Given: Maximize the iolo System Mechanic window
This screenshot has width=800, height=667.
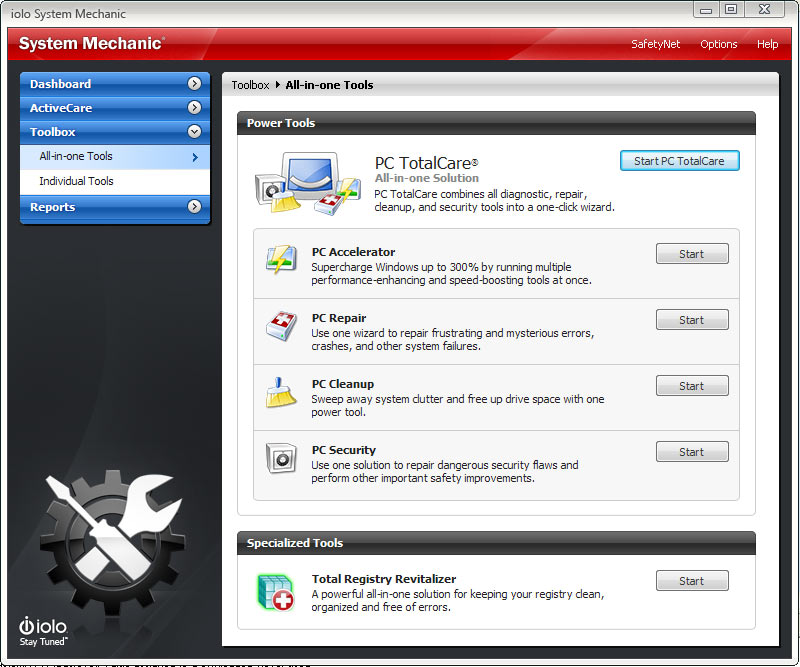Looking at the screenshot, I should 731,10.
